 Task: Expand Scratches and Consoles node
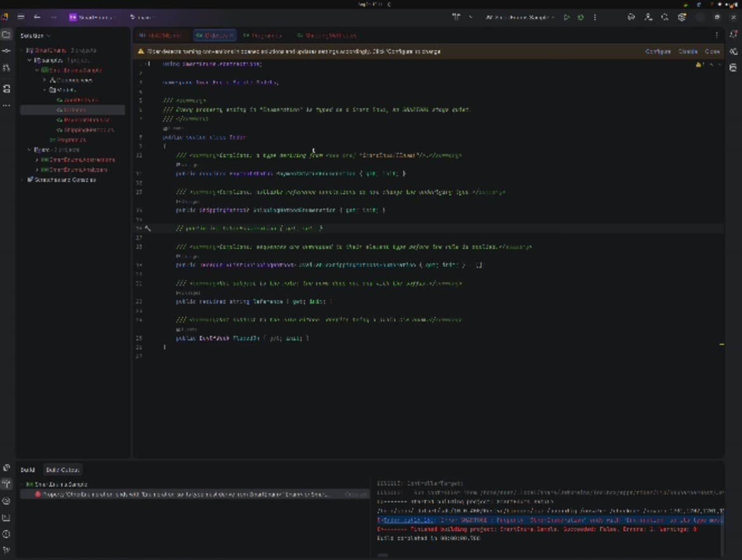pyautogui.click(x=22, y=179)
